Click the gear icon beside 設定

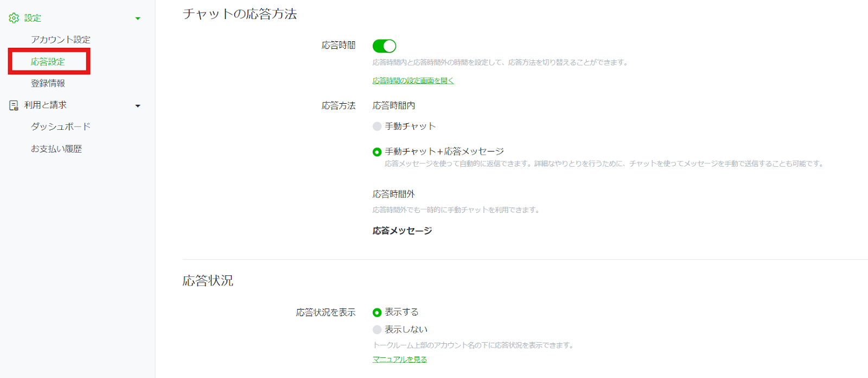[14, 18]
